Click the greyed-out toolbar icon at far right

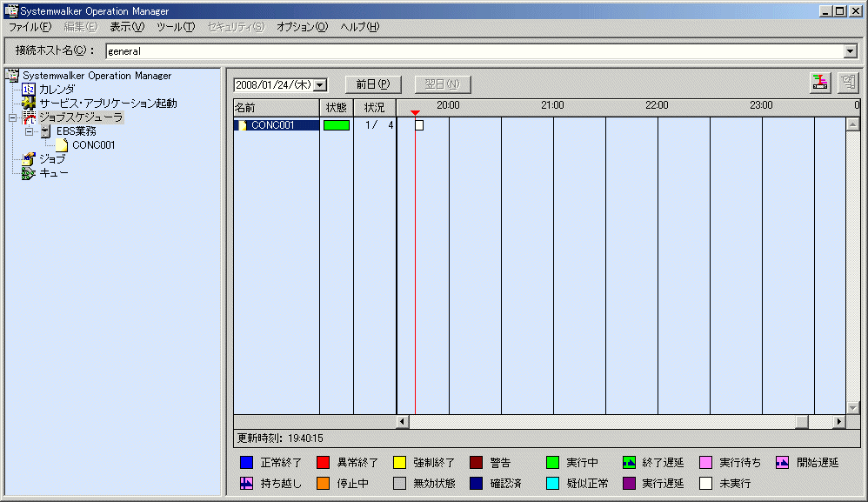click(847, 83)
